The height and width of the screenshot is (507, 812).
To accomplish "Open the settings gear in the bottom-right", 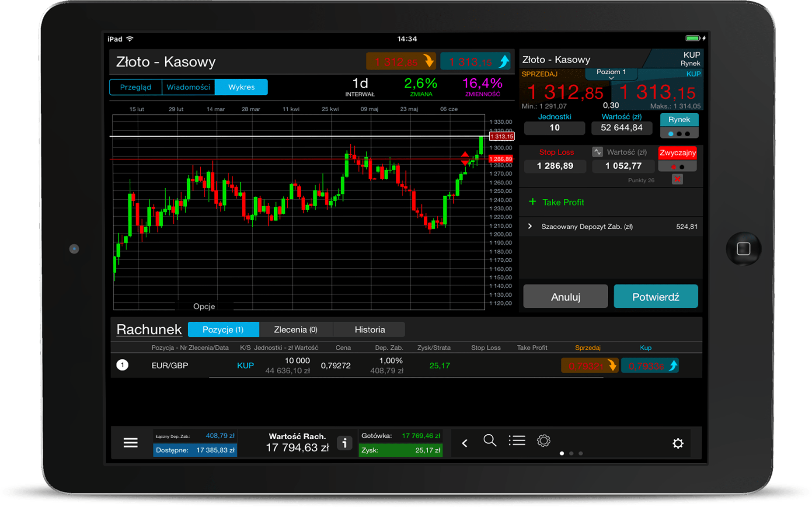I will 678,443.
